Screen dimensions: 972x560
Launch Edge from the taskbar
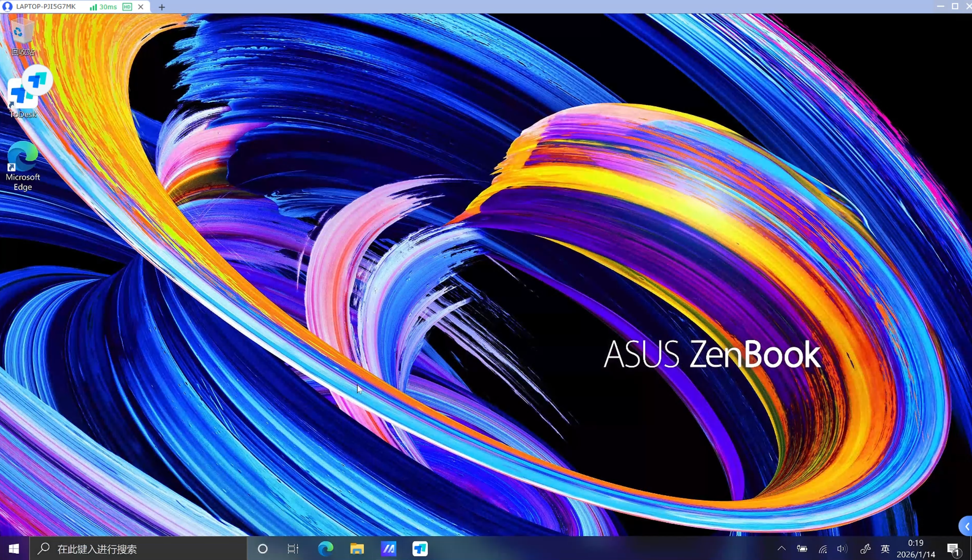coord(326,549)
